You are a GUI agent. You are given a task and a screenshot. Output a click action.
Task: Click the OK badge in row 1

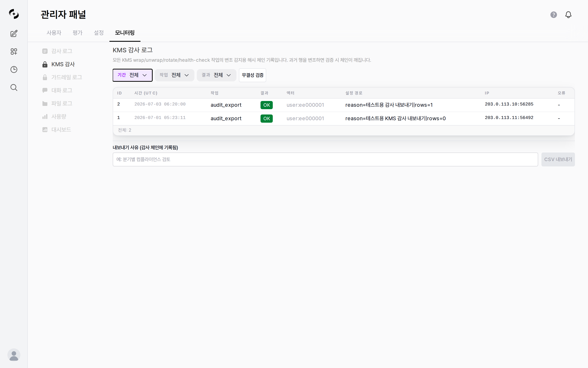coord(266,119)
